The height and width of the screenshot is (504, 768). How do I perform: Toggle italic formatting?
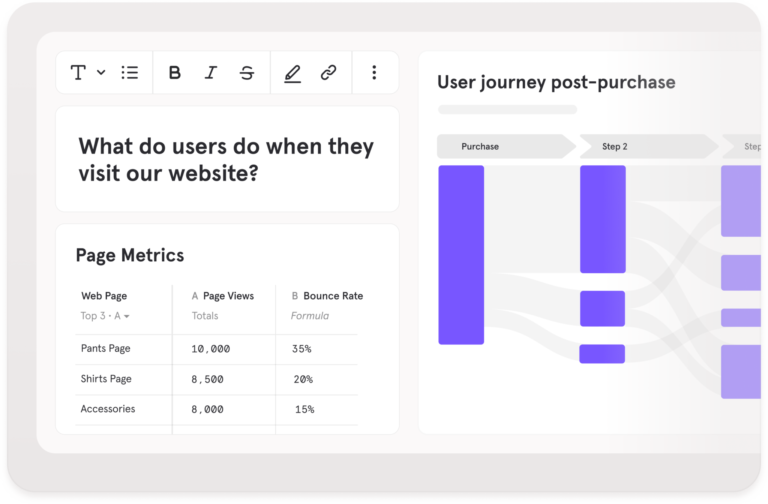(211, 72)
